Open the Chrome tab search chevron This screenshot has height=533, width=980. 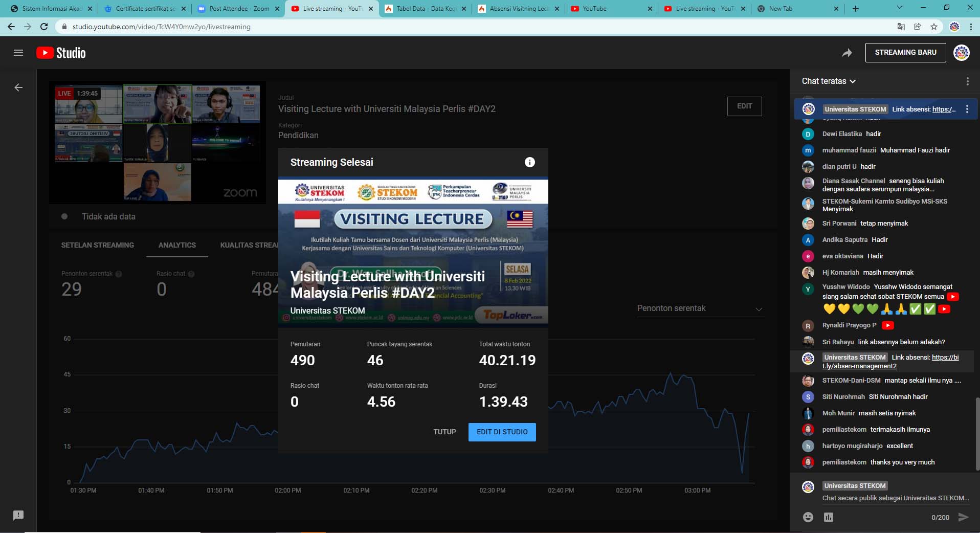click(x=900, y=8)
